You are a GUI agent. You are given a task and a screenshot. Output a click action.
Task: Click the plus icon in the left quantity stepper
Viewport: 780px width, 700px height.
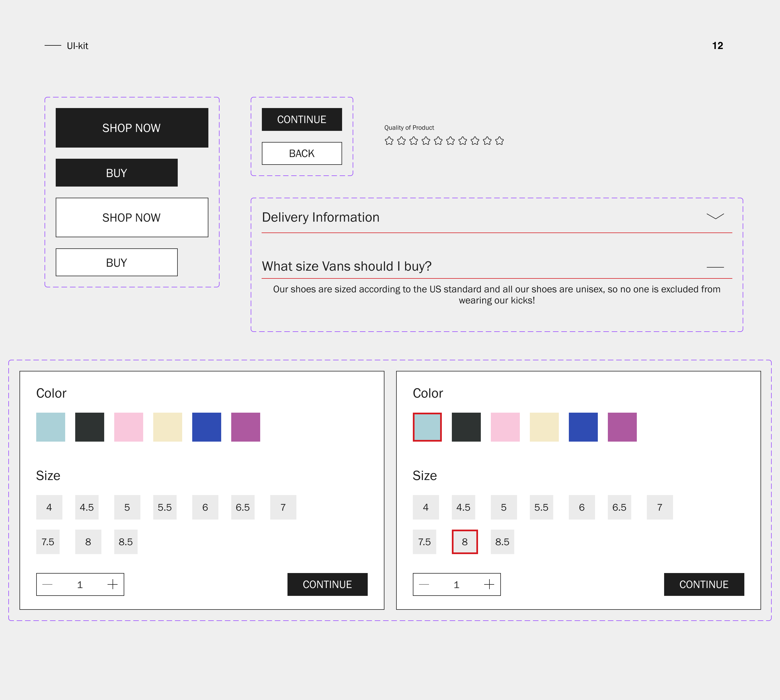click(112, 585)
